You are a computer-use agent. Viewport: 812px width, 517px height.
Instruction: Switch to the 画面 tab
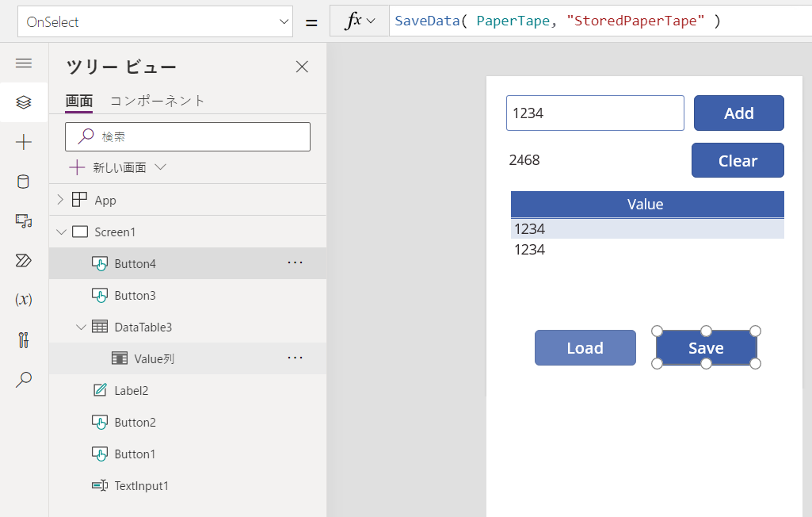(x=78, y=101)
